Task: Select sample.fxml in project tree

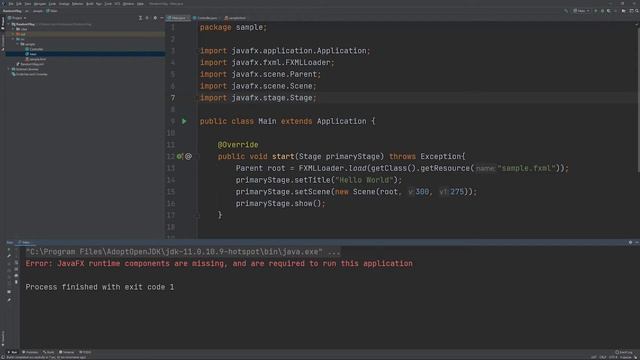Action: (36, 59)
